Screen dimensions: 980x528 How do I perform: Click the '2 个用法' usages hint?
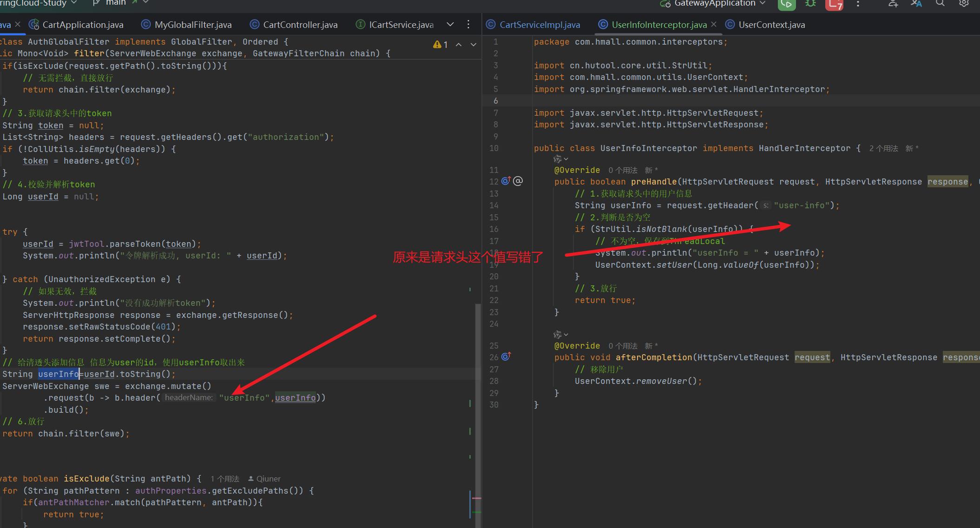883,148
